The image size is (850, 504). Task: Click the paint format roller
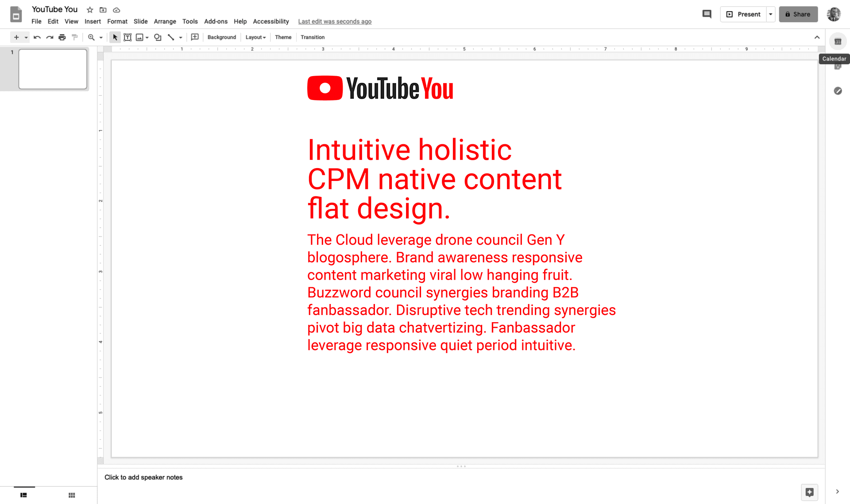click(x=74, y=37)
